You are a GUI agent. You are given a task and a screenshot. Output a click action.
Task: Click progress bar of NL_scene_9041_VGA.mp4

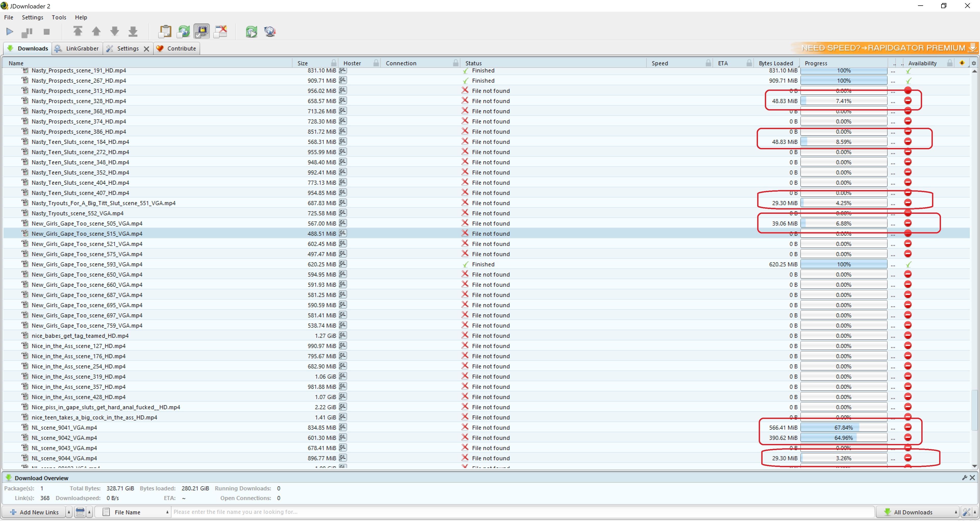[843, 427]
